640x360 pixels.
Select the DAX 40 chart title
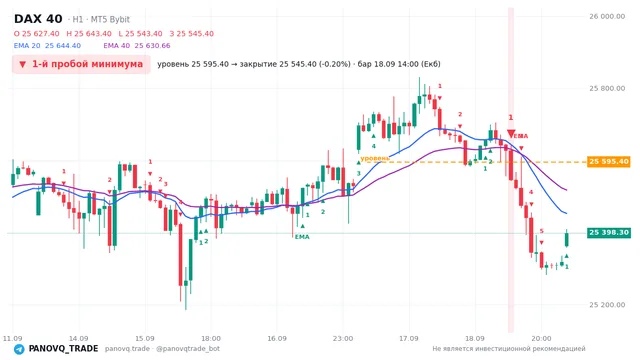coord(38,19)
